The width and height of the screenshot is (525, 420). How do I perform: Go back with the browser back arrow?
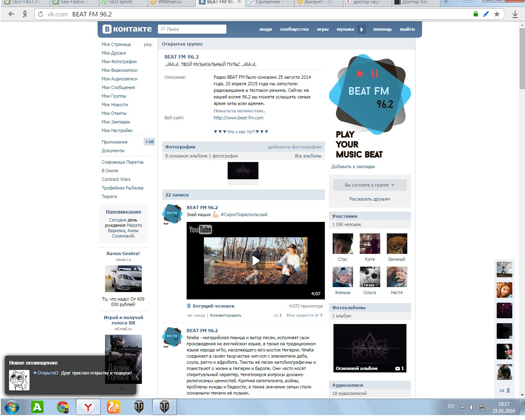pyautogui.click(x=11, y=14)
